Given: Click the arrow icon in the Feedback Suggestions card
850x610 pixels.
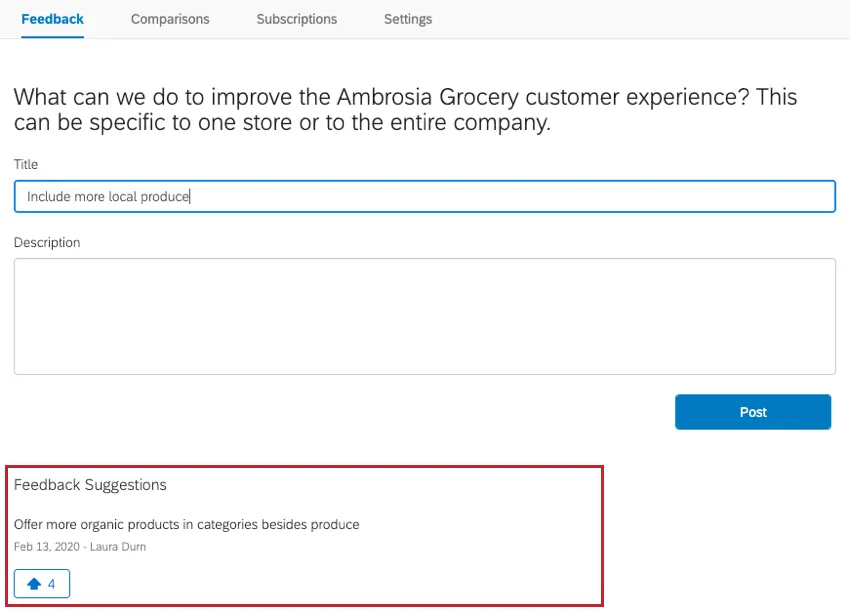Looking at the screenshot, I should pyautogui.click(x=34, y=583).
